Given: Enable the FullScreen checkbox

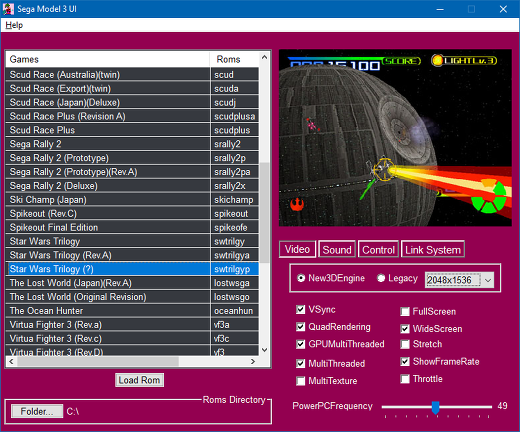Looking at the screenshot, I should point(405,311).
